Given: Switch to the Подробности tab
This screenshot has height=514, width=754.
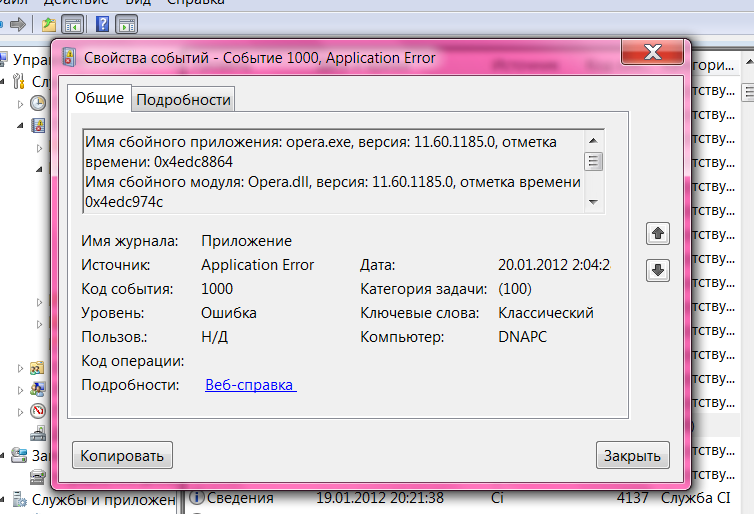Looking at the screenshot, I should [x=183, y=100].
